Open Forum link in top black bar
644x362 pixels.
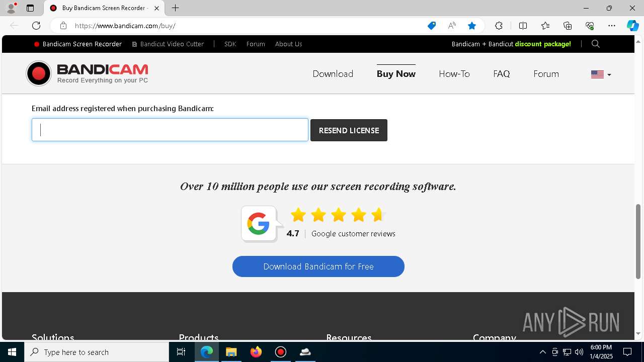tap(256, 44)
